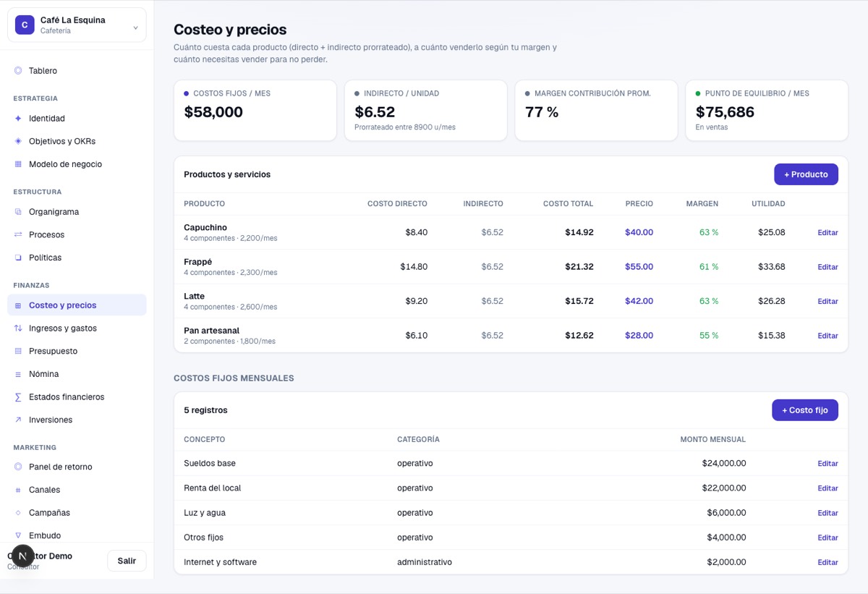Edit the Sueldos base fixed cost

827,464
